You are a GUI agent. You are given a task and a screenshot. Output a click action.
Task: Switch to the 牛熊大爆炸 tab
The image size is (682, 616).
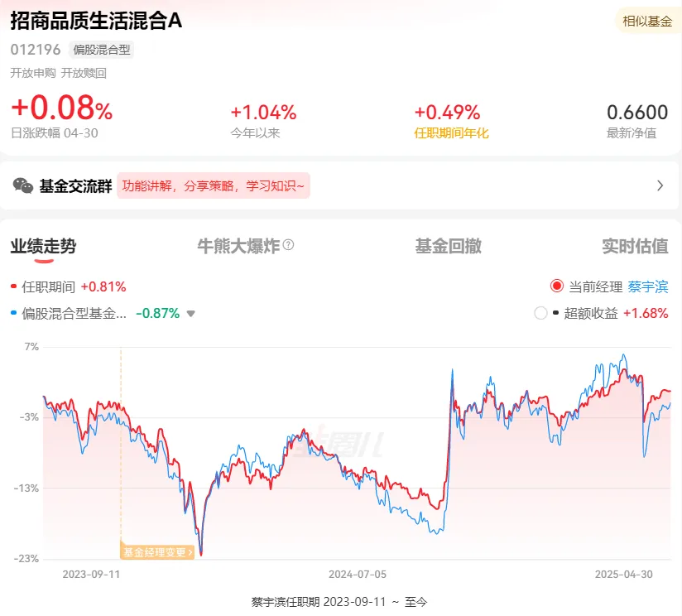(238, 246)
